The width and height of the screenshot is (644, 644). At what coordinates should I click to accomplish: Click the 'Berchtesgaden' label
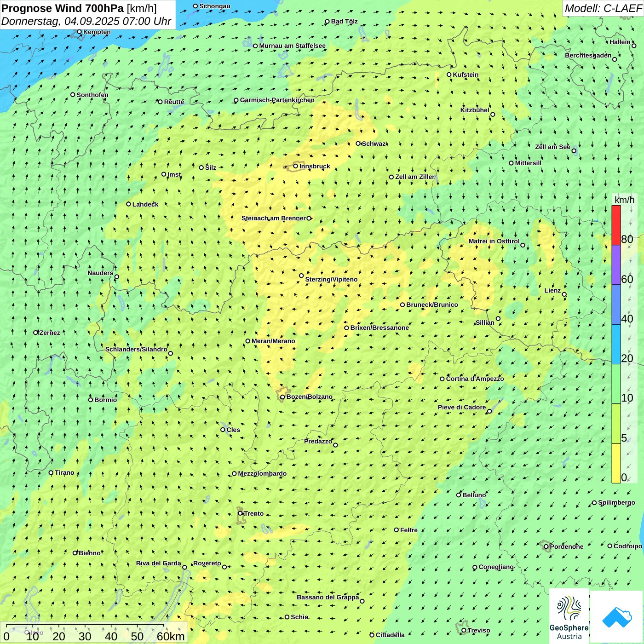coord(588,55)
